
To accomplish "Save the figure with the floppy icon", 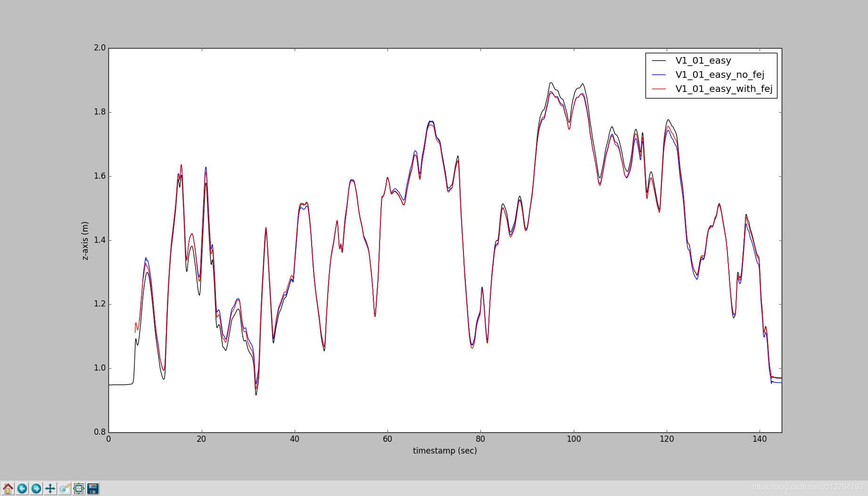I will pos(93,488).
